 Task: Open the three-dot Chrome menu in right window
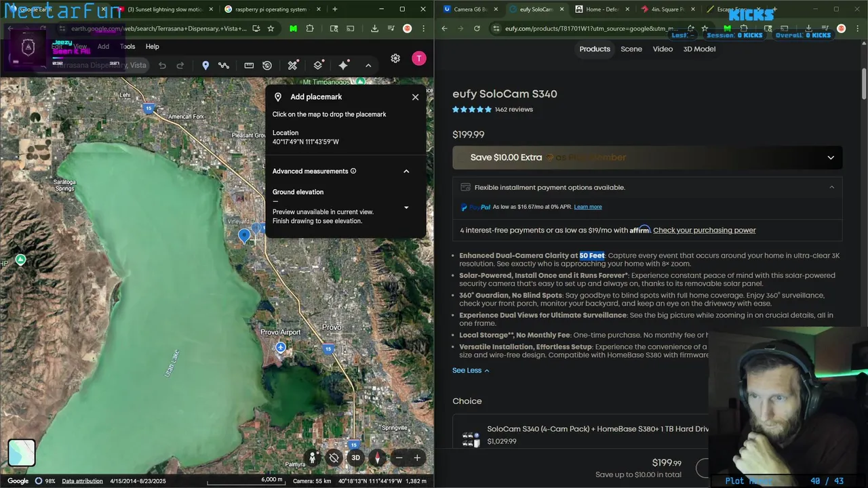coord(859,28)
